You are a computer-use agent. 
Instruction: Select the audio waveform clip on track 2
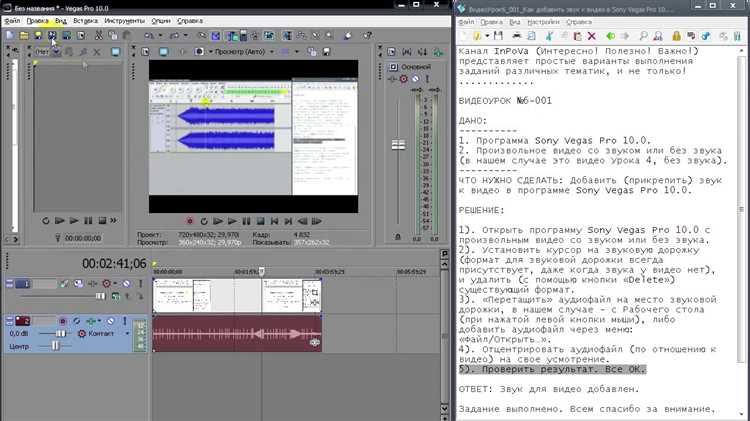pos(237,334)
